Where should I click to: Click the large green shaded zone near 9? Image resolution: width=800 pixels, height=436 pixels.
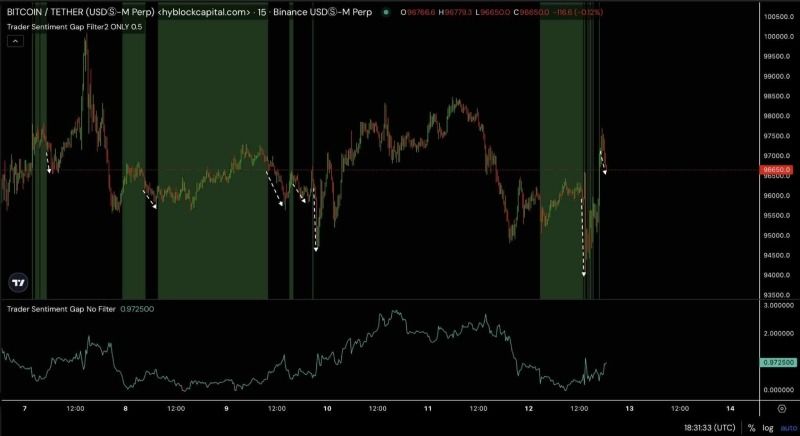point(213,161)
